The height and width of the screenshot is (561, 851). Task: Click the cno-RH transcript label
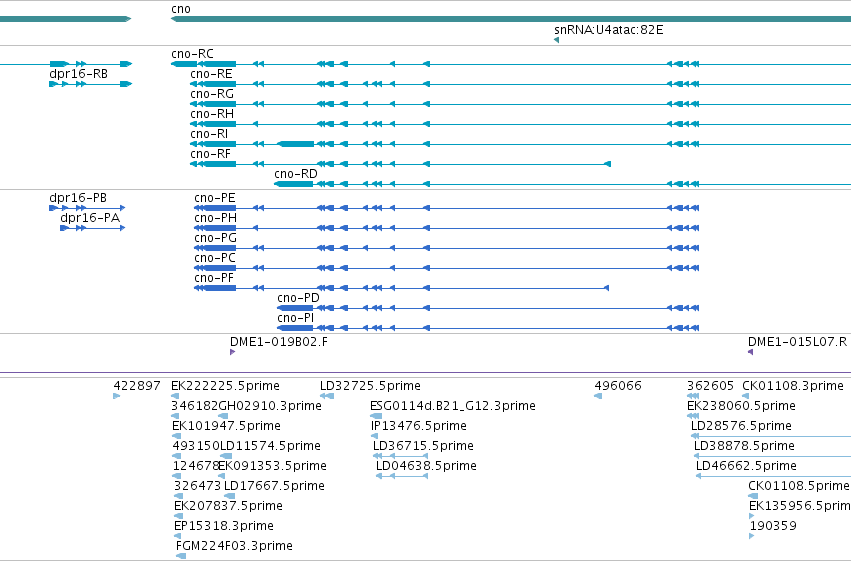212,114
